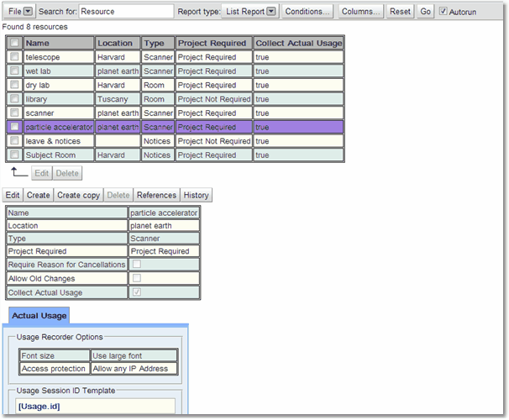Open the File dropdown menu
This screenshot has width=509, height=420.
19,12
